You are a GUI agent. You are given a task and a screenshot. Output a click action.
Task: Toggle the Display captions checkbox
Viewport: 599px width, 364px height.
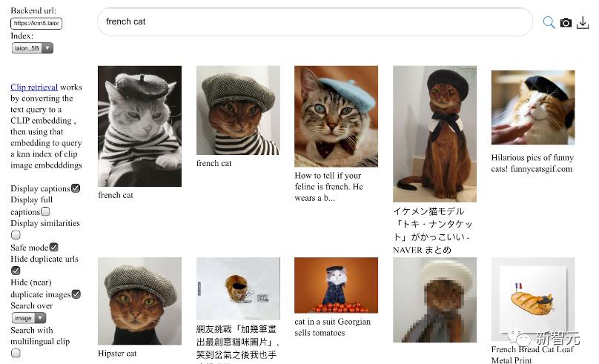coord(76,188)
